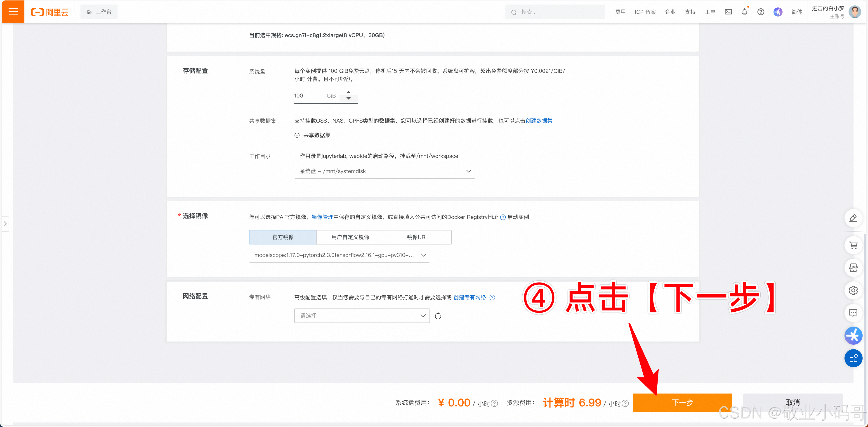
Task: Open the hamburger navigation menu
Action: click(x=12, y=12)
